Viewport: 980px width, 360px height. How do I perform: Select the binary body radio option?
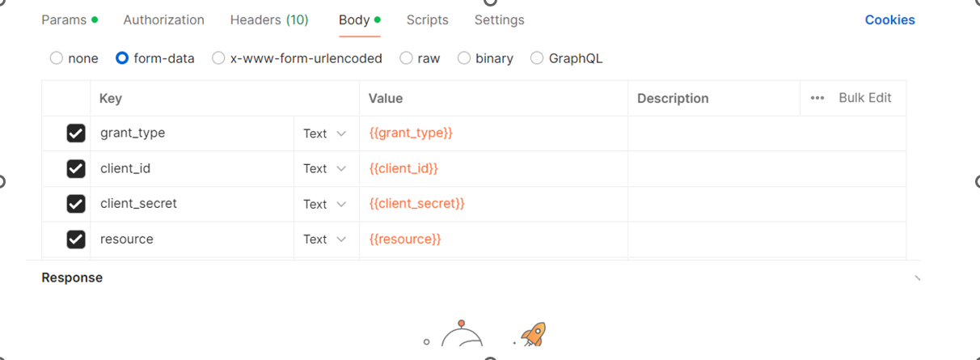(x=464, y=58)
